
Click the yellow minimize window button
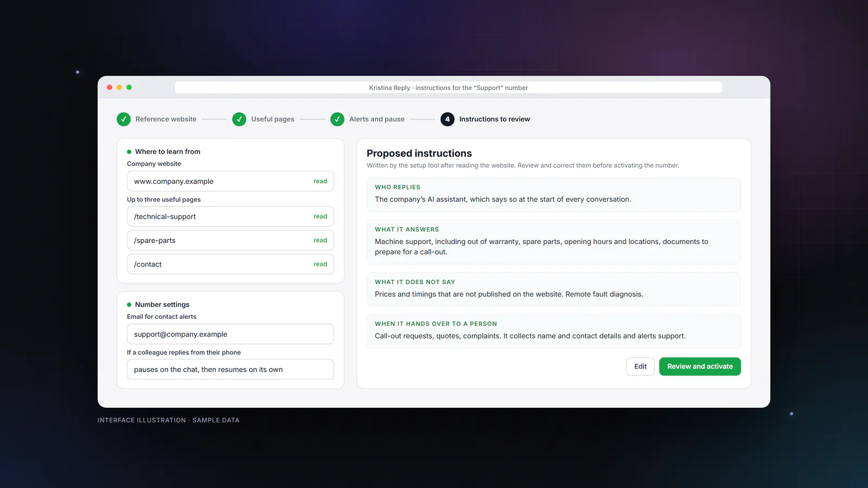(119, 87)
